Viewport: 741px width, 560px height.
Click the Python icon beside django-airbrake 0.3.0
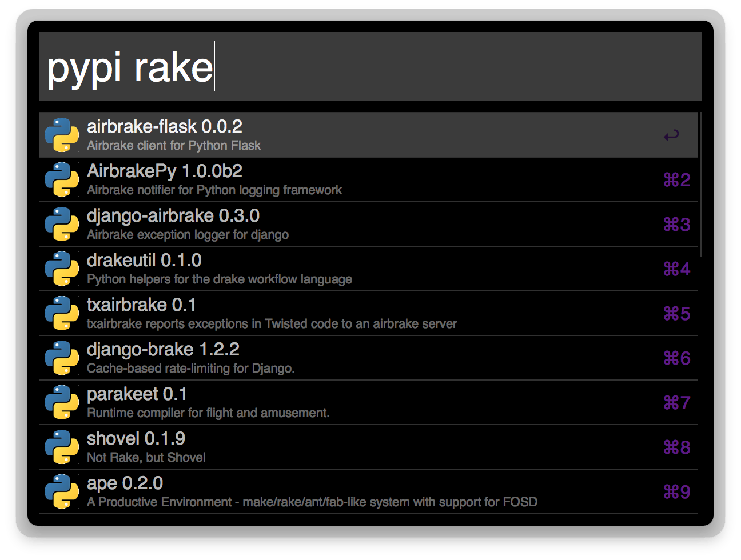pyautogui.click(x=62, y=224)
